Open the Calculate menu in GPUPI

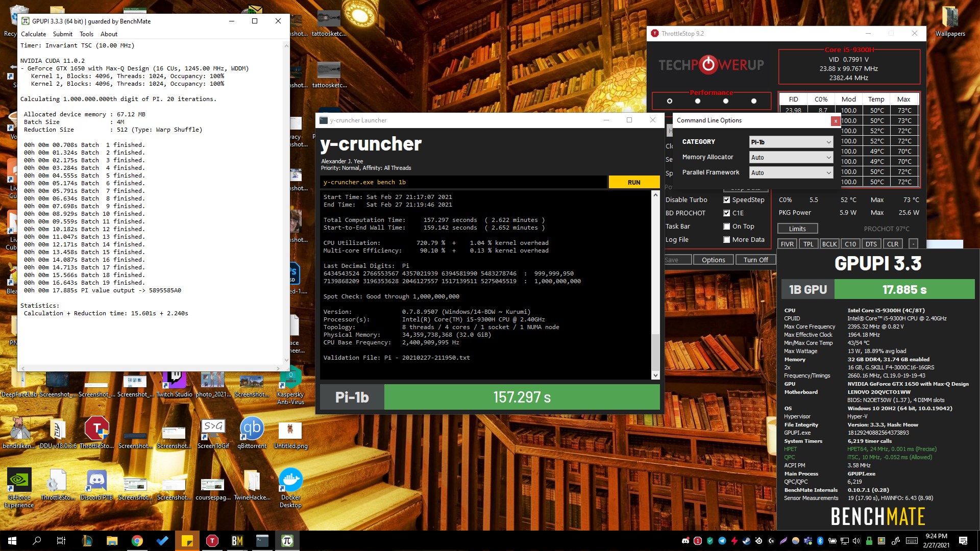33,34
